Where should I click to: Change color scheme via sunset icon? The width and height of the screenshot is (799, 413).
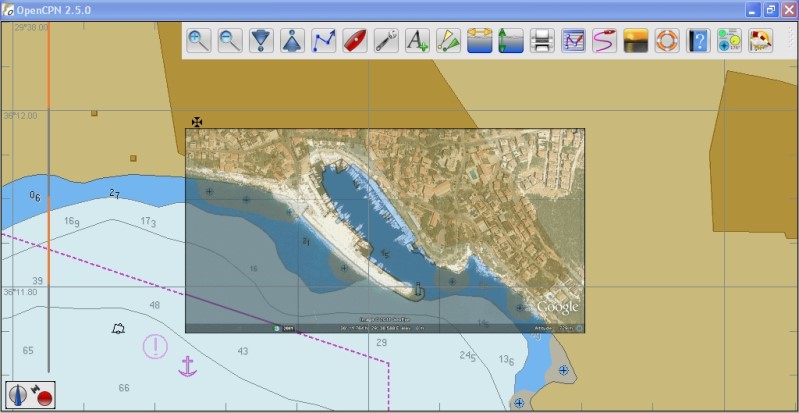click(636, 40)
